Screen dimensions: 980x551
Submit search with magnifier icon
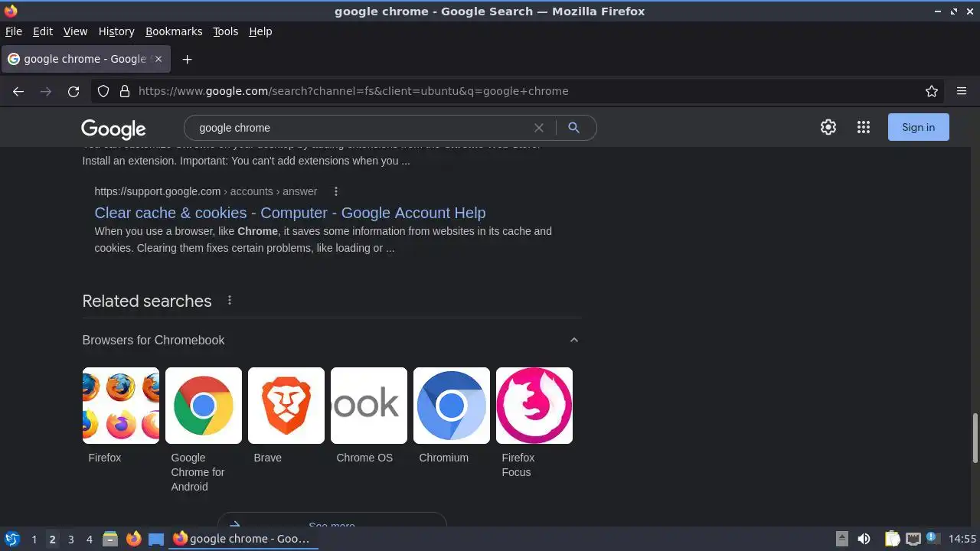pyautogui.click(x=573, y=128)
